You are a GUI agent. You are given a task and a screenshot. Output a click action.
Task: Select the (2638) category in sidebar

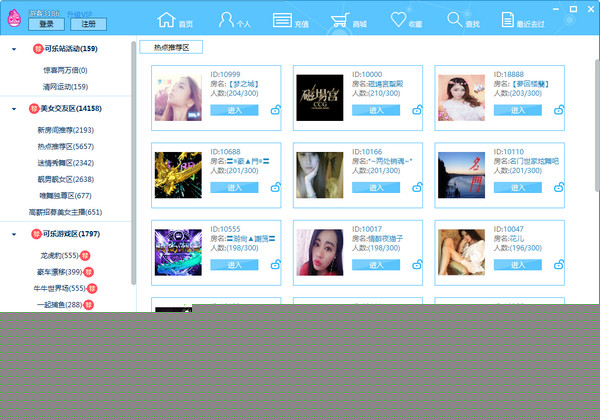tap(65, 179)
